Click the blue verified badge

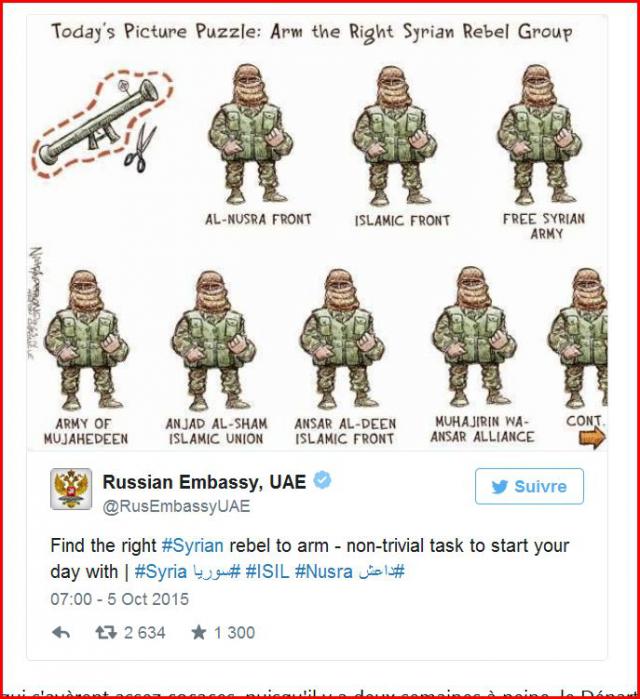click(x=322, y=480)
